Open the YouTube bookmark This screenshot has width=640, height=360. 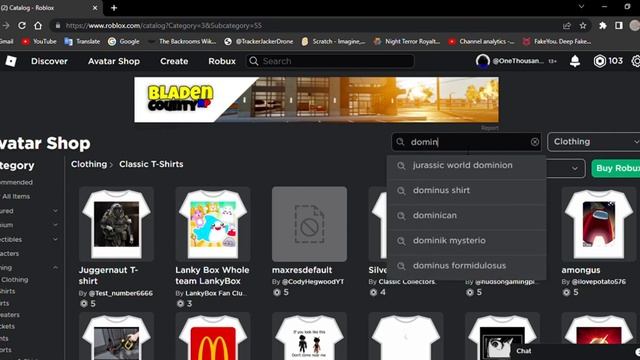pyautogui.click(x=39, y=41)
